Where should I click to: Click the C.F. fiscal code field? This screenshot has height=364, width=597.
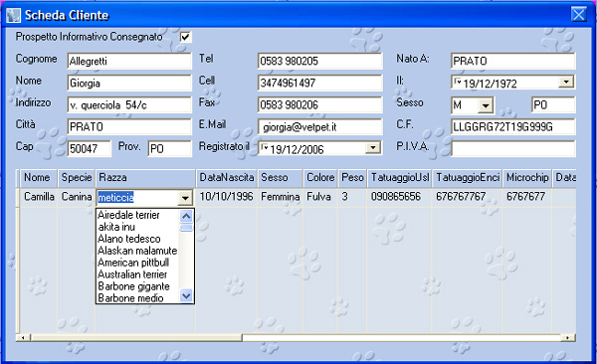(x=513, y=126)
